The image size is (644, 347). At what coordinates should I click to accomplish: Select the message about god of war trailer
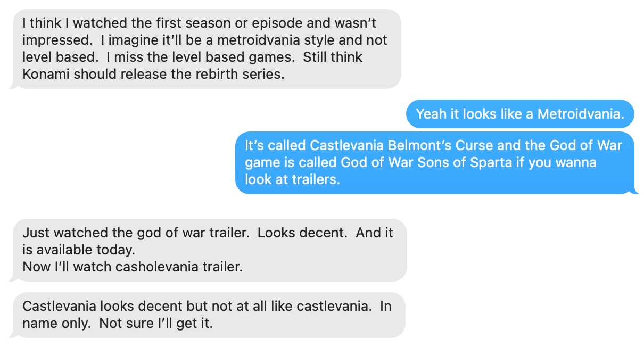coord(208,250)
